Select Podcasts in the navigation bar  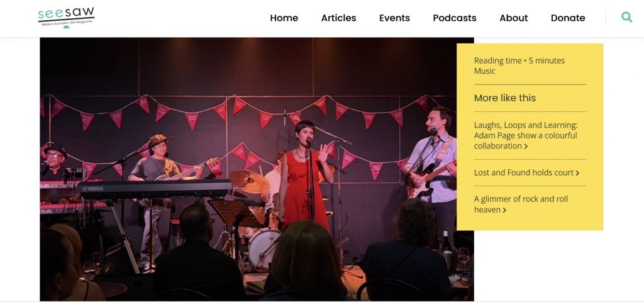(x=454, y=18)
